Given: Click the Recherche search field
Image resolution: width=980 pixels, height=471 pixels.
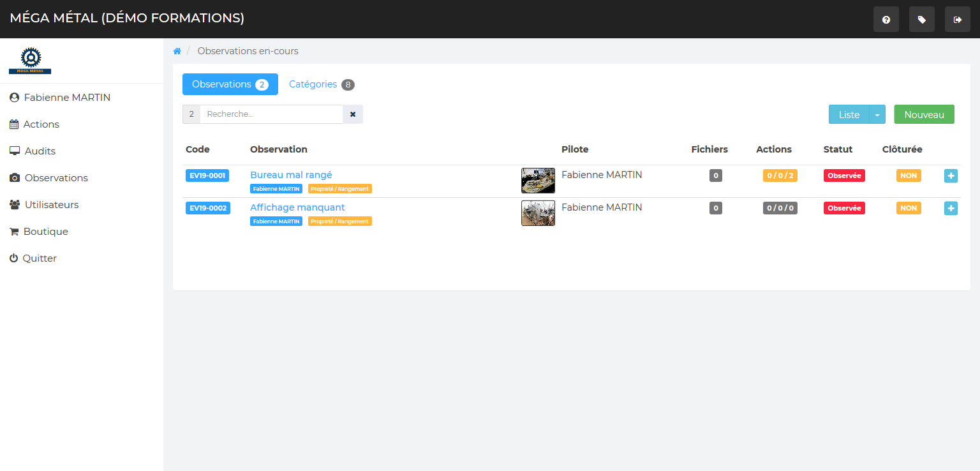Looking at the screenshot, I should point(271,114).
